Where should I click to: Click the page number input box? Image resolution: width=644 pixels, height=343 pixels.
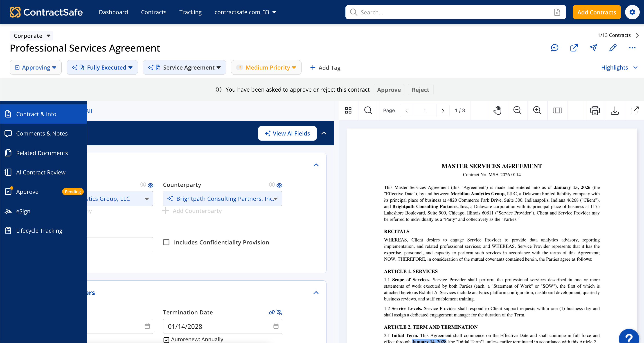pos(425,111)
